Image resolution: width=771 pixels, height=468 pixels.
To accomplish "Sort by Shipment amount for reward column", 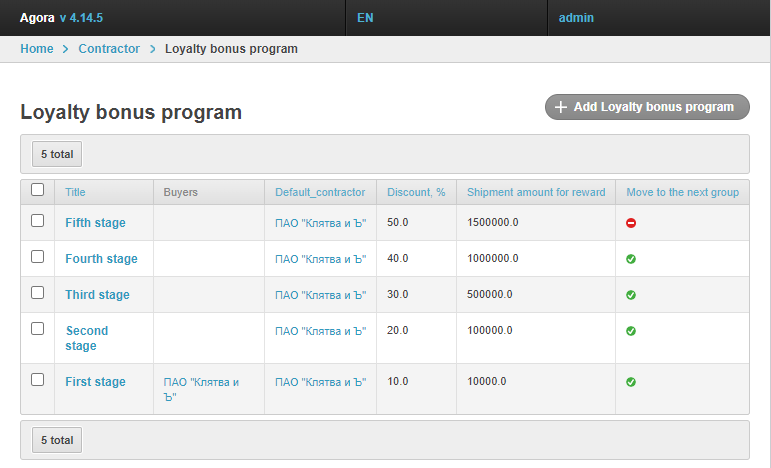I will pos(536,192).
